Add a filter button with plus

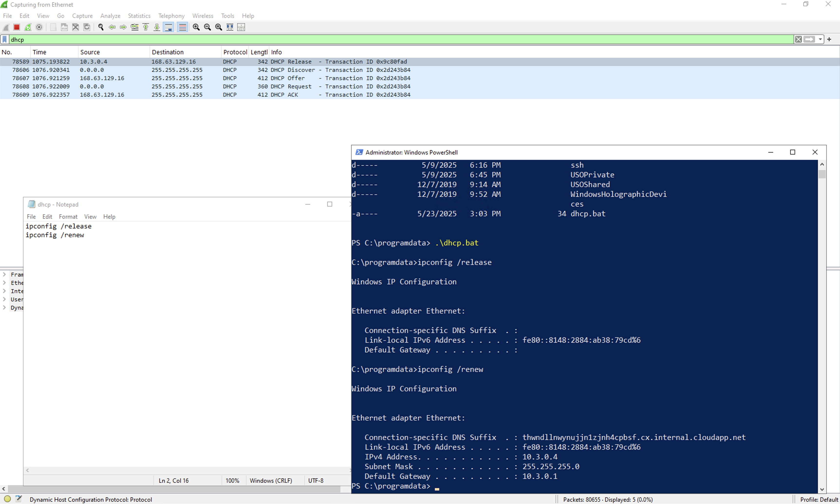(829, 39)
